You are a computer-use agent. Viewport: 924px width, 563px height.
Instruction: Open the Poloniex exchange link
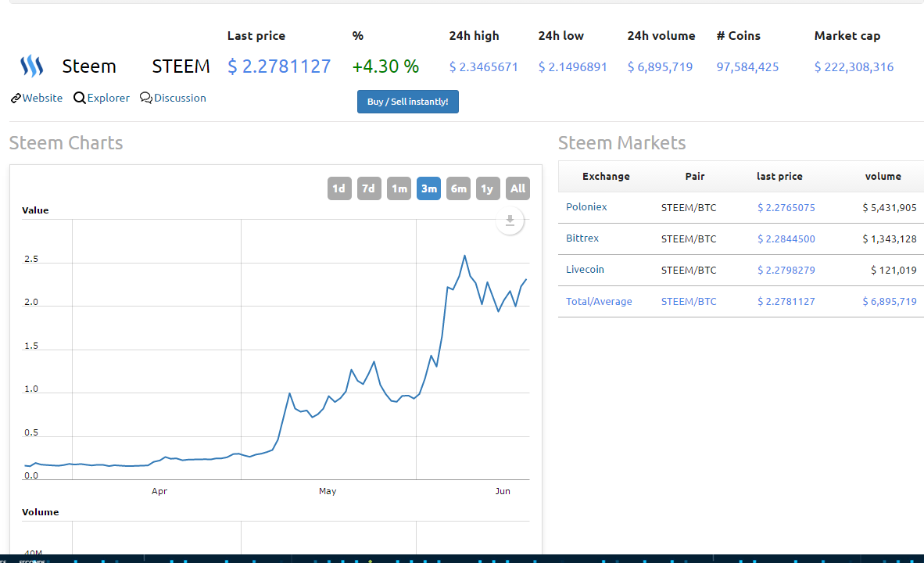click(586, 207)
